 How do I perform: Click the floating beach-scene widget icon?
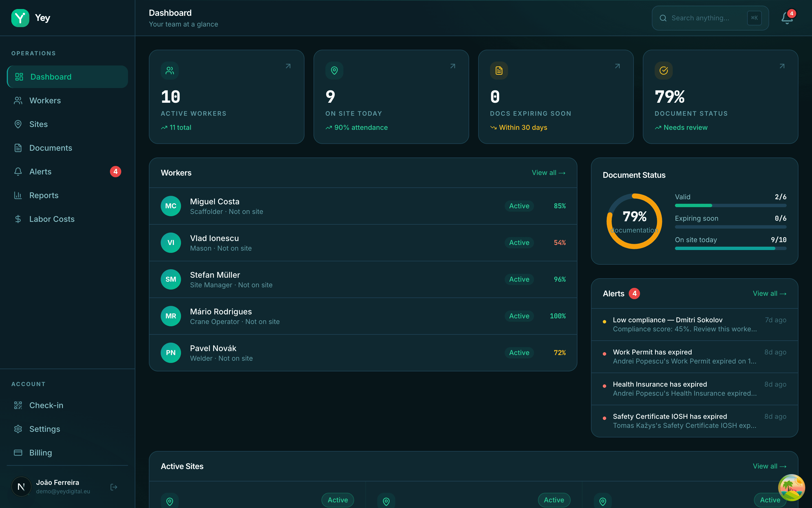pos(791,487)
